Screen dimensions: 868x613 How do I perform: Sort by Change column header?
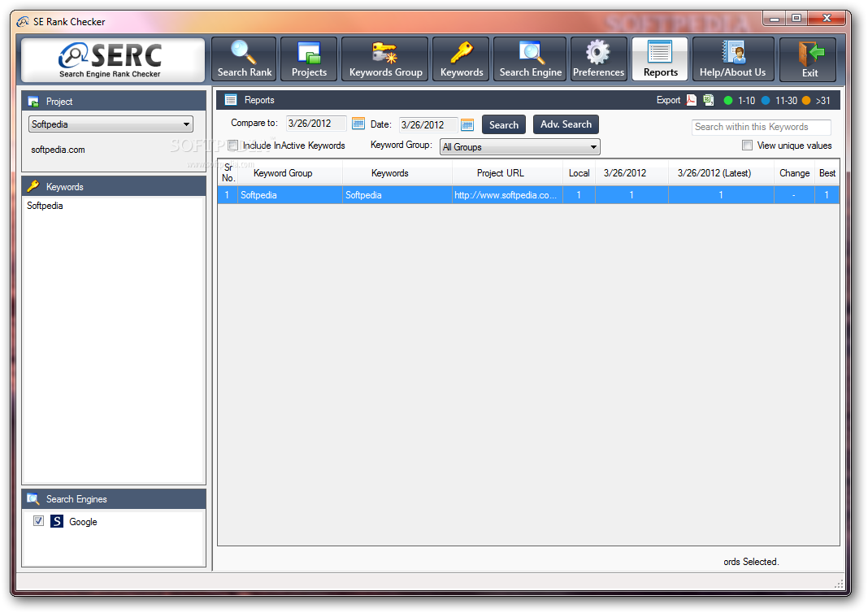coord(794,173)
